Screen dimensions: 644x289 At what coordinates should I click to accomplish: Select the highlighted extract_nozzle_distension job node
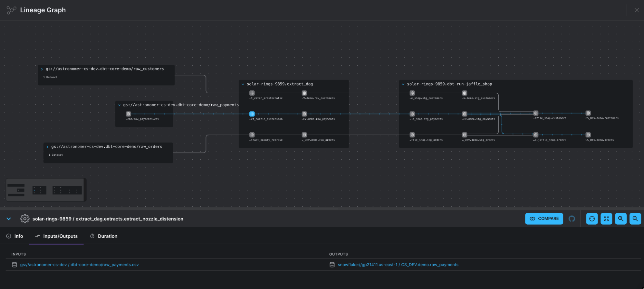tap(252, 114)
